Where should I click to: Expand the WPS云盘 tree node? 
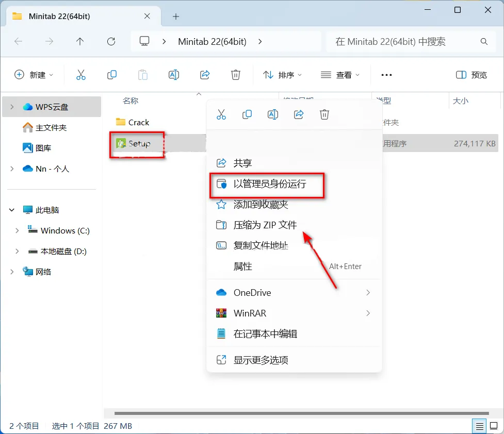pos(12,107)
